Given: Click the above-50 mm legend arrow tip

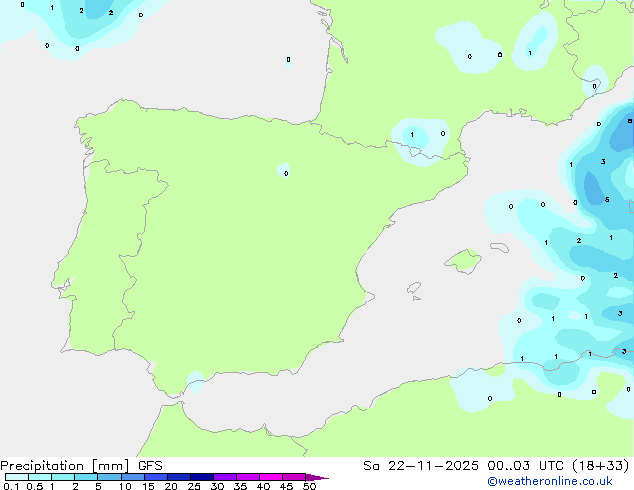Looking at the screenshot, I should click(x=317, y=477).
